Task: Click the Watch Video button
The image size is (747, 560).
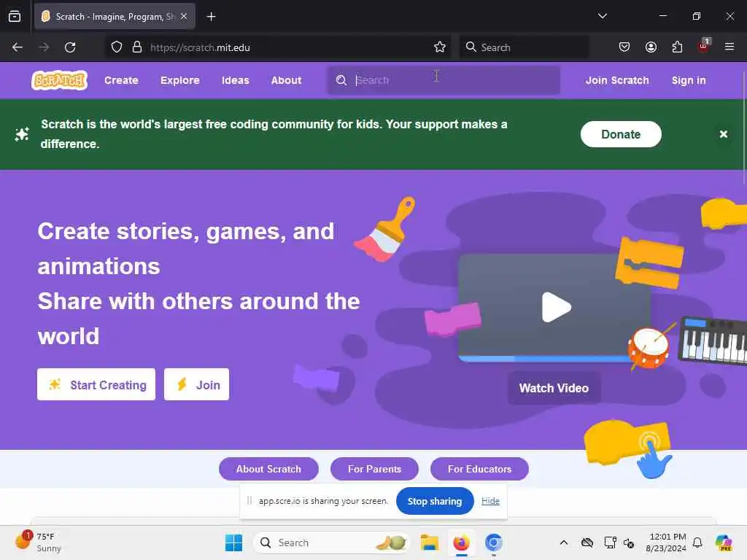Action: pyautogui.click(x=554, y=388)
